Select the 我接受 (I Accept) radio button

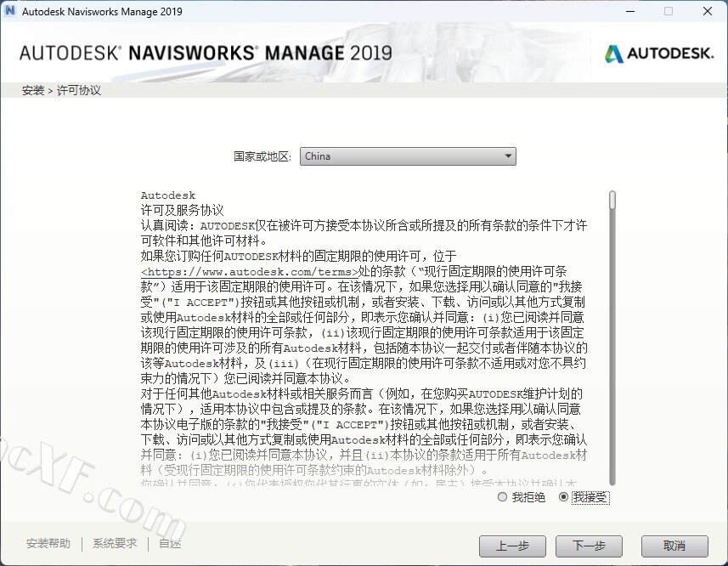tap(564, 497)
